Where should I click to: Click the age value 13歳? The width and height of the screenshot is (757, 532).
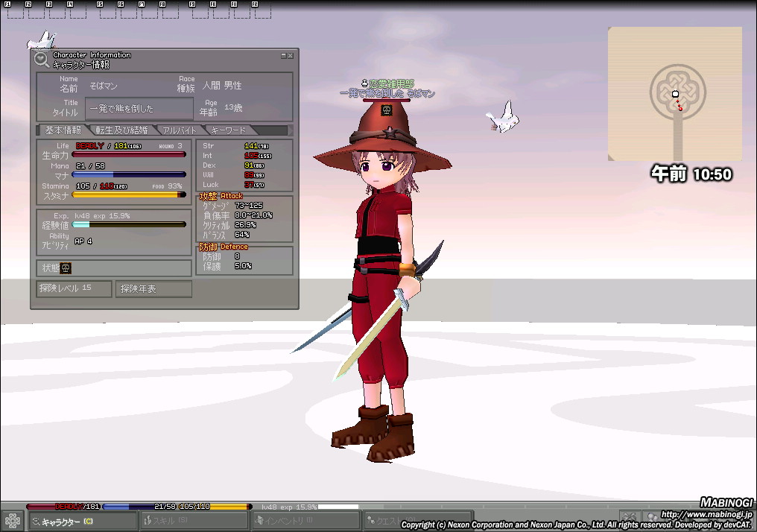233,107
